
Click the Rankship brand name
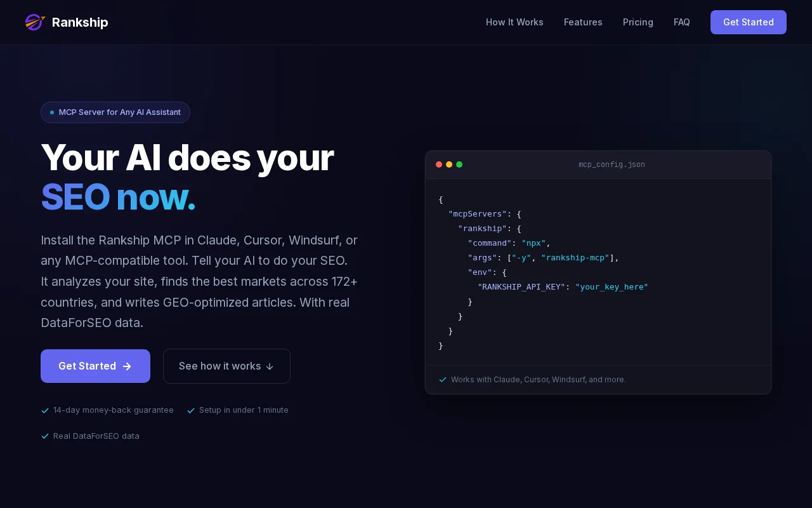[80, 22]
